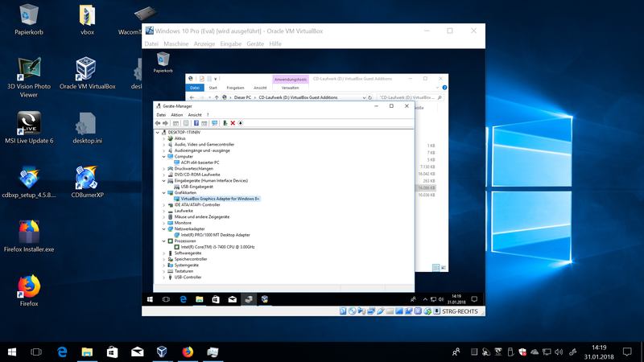Open Firefox from the host taskbar
Screen dimensions: 644x362
pyautogui.click(x=188, y=352)
